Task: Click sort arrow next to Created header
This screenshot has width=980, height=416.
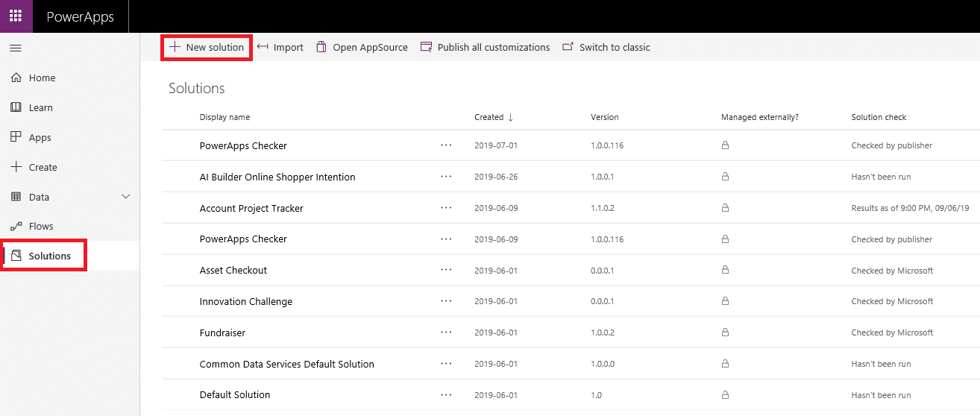Action: 511,117
